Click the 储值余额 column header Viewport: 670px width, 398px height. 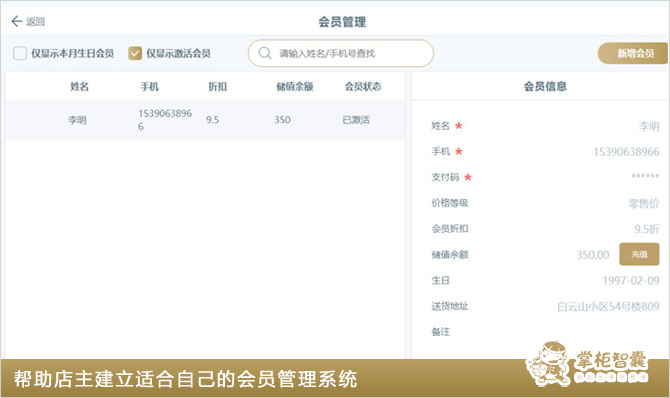(x=295, y=87)
